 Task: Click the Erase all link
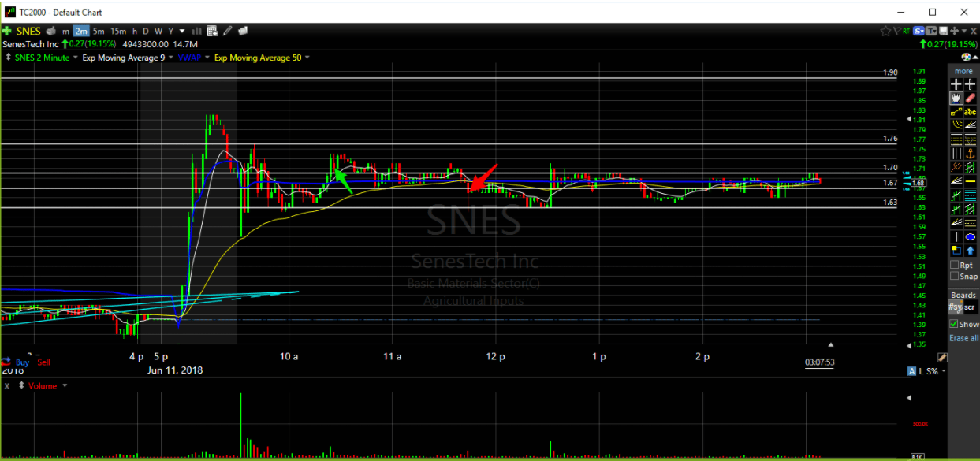pyautogui.click(x=963, y=338)
